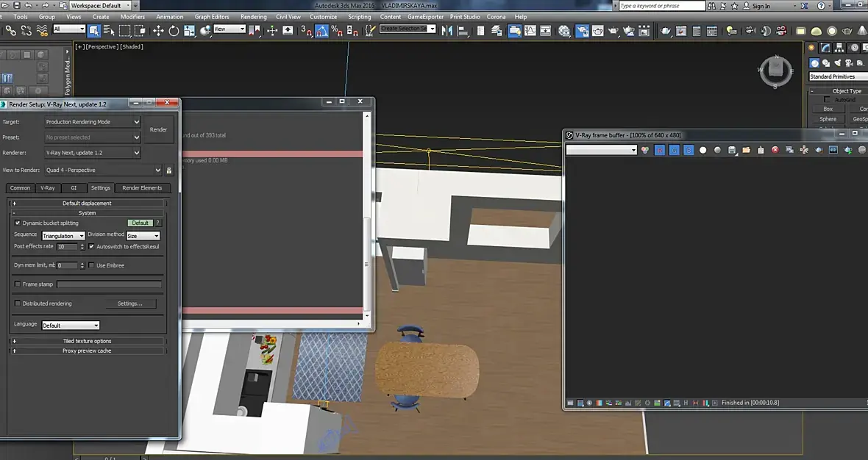The width and height of the screenshot is (868, 460).
Task: Select the Rotate tool in main toolbar
Action: [174, 30]
